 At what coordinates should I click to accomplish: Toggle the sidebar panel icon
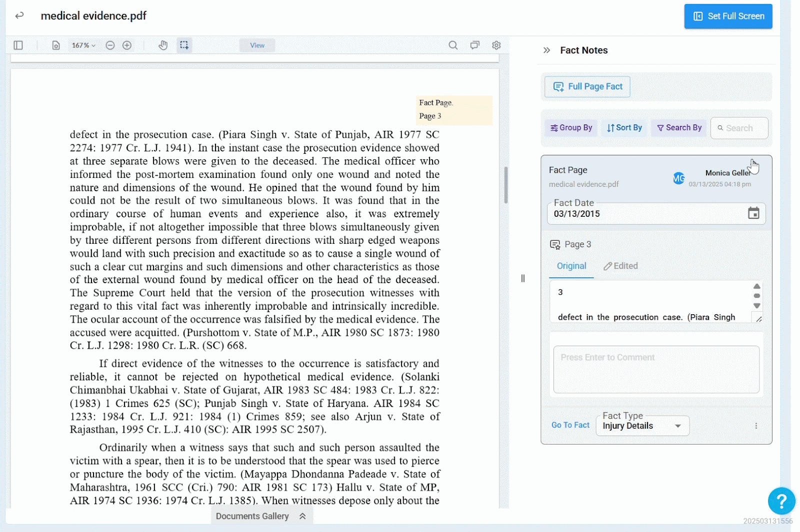18,45
